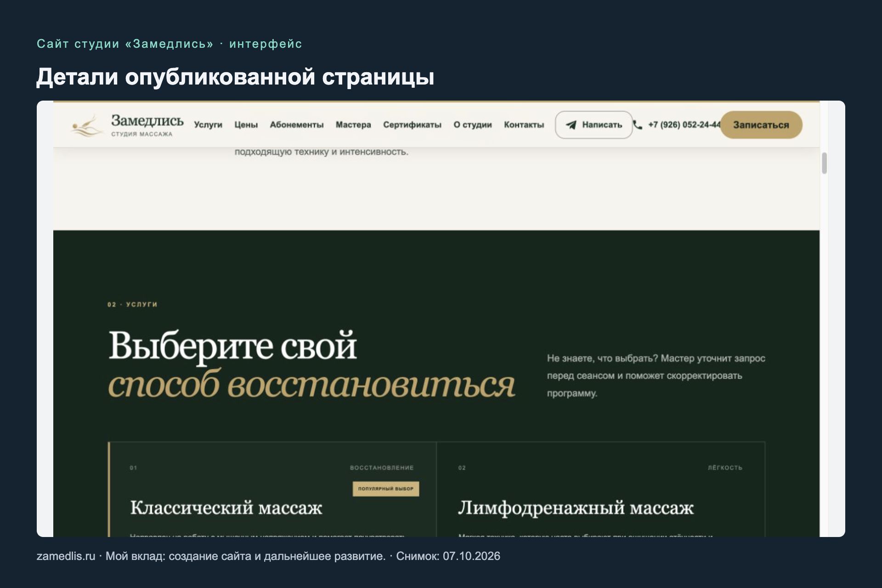Click the phone handset icon
Image resolution: width=882 pixels, height=588 pixels.
click(638, 124)
